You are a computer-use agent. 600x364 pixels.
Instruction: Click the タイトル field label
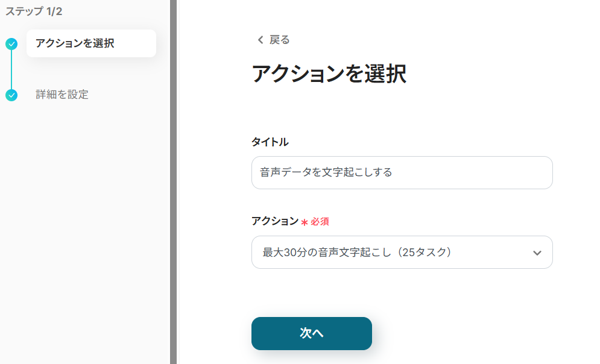coord(270,142)
